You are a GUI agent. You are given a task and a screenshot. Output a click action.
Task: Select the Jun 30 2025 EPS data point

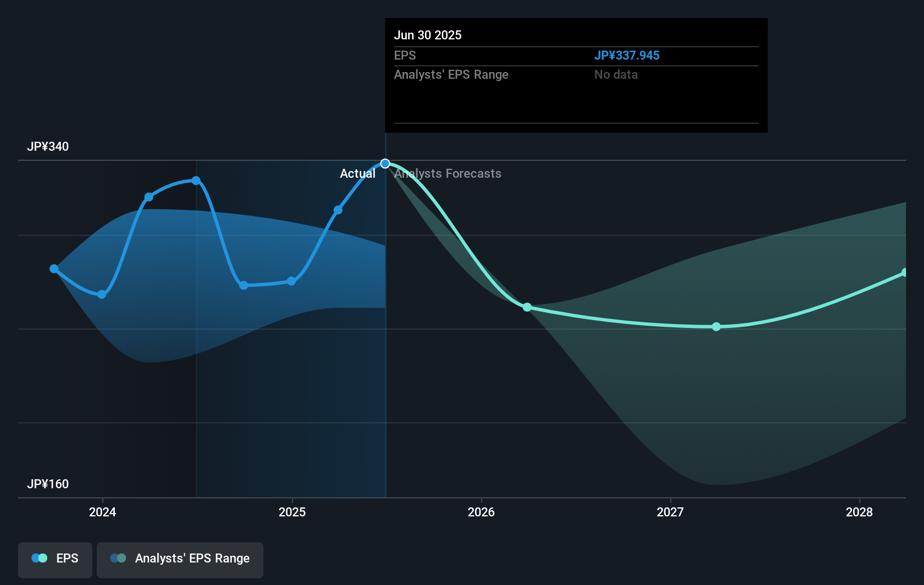385,164
